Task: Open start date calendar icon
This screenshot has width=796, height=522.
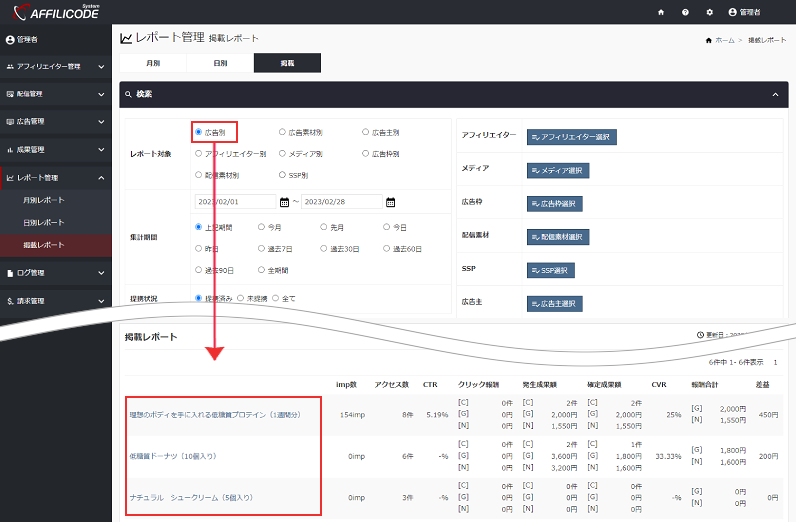Action: [284, 202]
